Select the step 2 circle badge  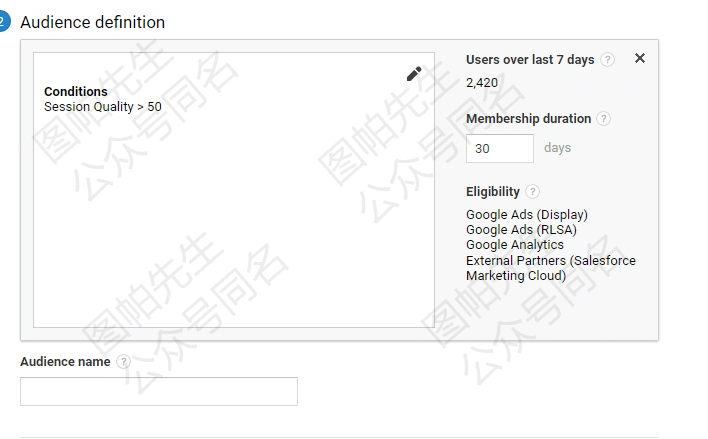[3, 22]
